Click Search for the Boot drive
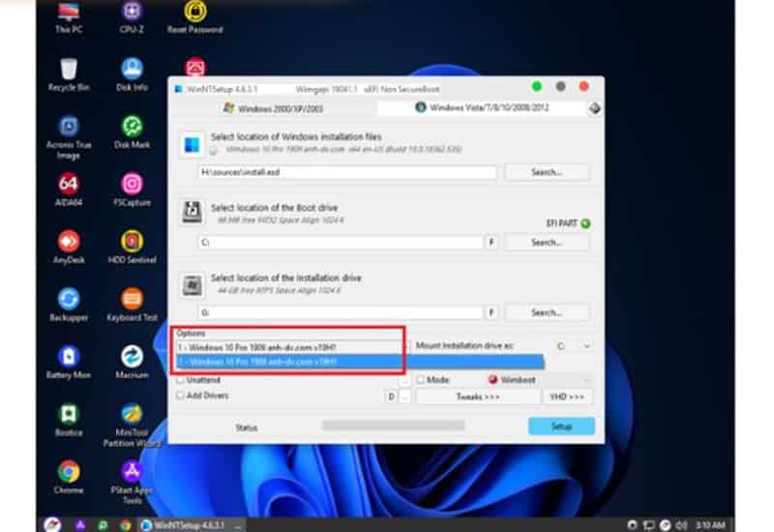 pyautogui.click(x=547, y=243)
